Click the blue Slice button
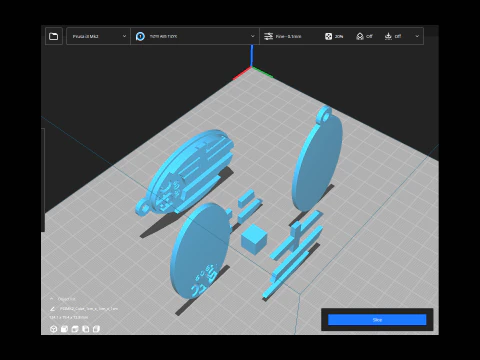Screen dimensions: 480x360 tap(377, 320)
